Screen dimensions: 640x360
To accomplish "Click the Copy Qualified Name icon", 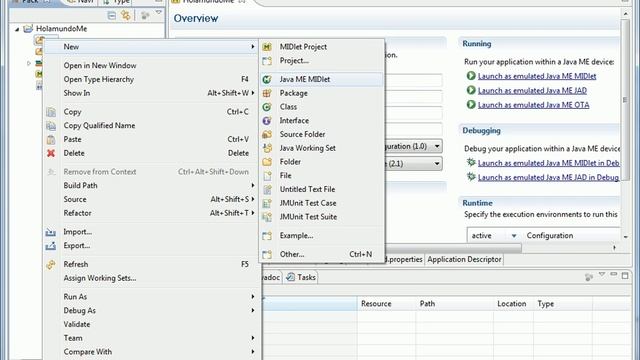I will point(51,126).
